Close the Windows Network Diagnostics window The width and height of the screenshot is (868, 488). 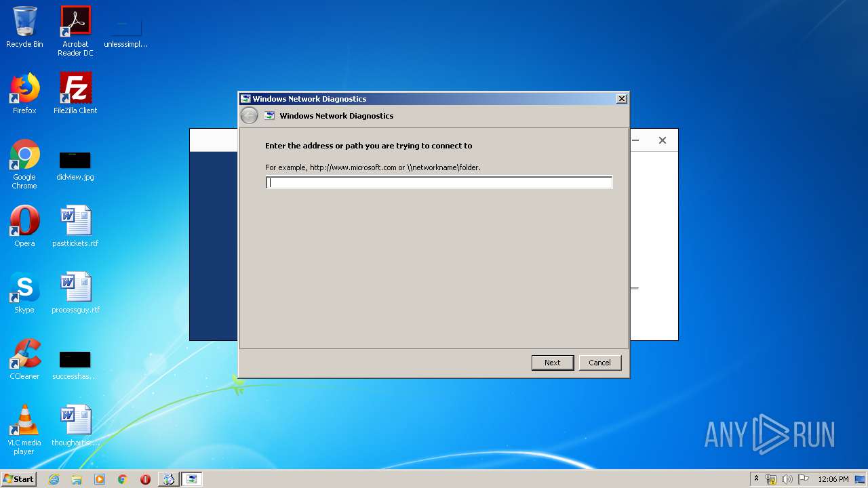coord(621,99)
